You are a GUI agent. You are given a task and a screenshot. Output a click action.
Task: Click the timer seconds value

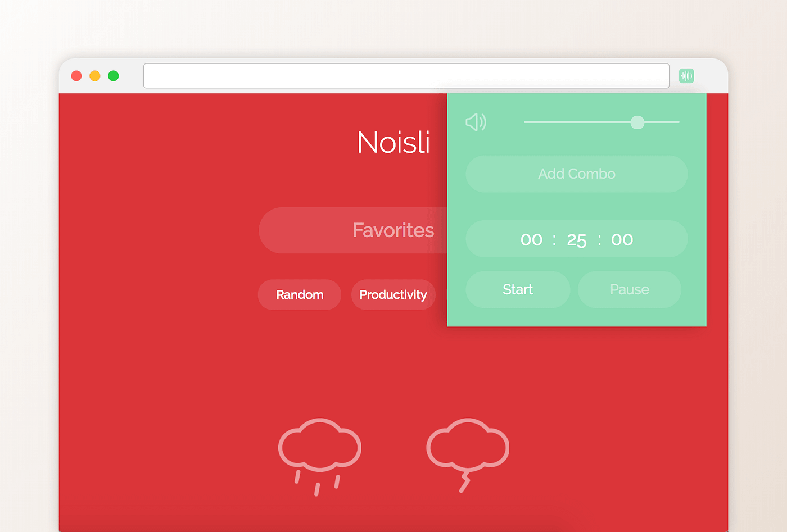(622, 240)
